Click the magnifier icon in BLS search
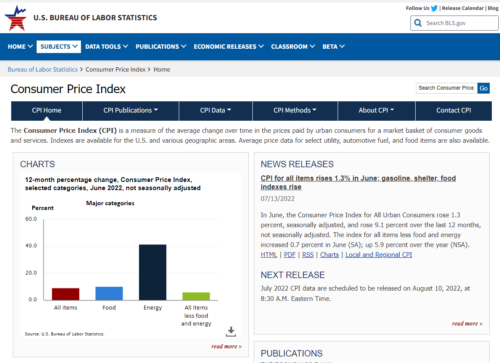Image resolution: width=500 pixels, height=363 pixels. pyautogui.click(x=418, y=23)
